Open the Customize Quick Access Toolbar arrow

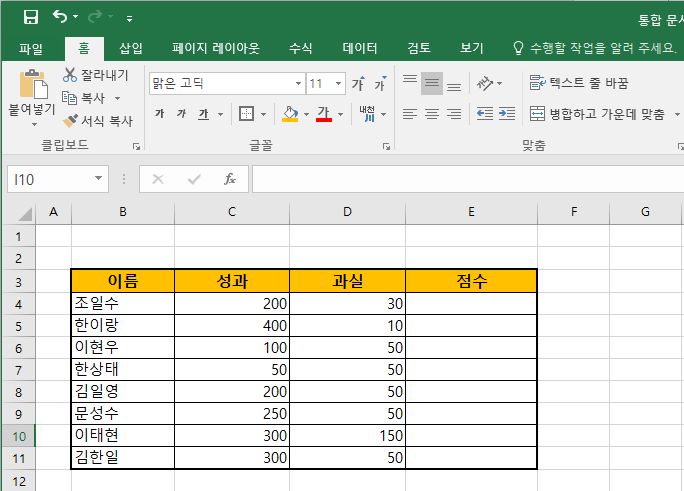[129, 18]
